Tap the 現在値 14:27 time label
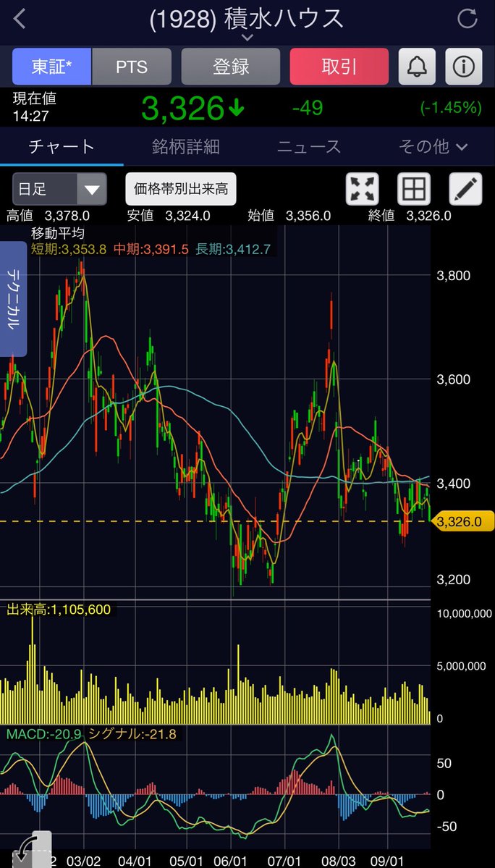This screenshot has height=868, width=495. point(34,107)
